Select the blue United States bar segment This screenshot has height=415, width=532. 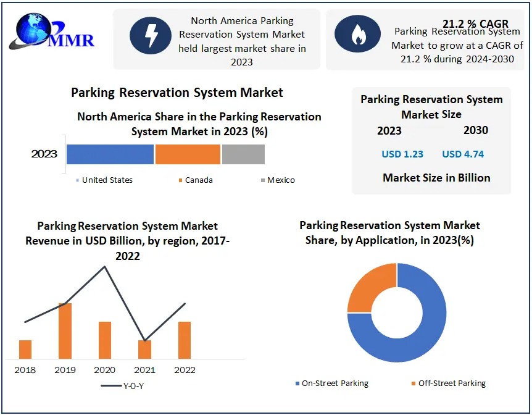tap(110, 154)
